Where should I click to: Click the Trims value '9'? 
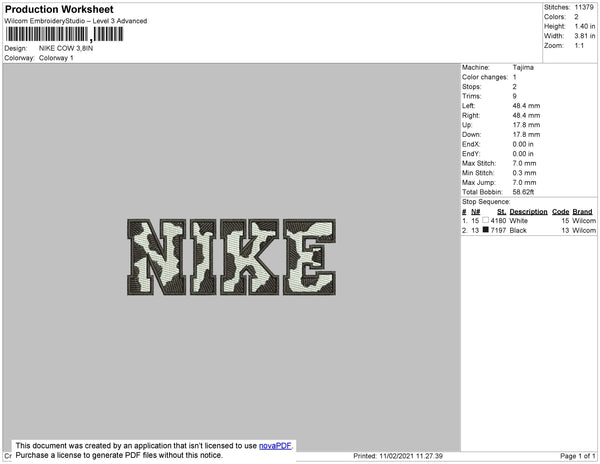tap(515, 96)
